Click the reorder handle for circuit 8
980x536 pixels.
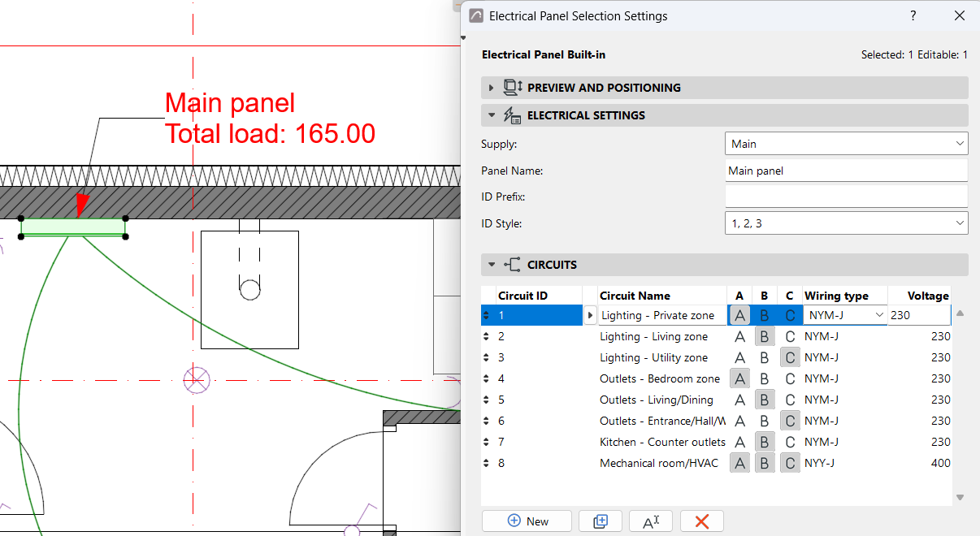point(487,463)
